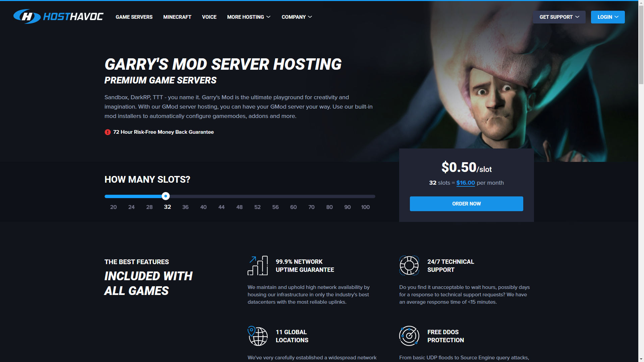This screenshot has height=362, width=644.
Task: Select MINECRAFT from the navigation menu
Action: (x=177, y=17)
